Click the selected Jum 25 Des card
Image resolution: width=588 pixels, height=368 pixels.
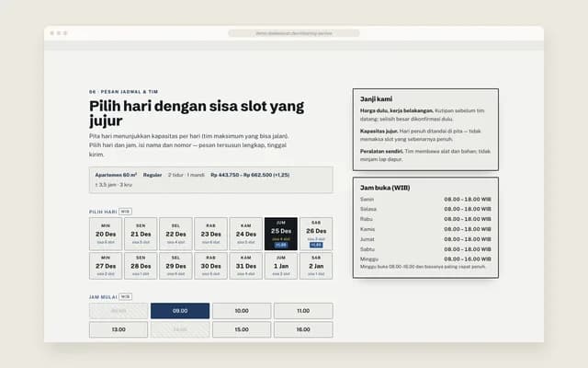pyautogui.click(x=281, y=234)
